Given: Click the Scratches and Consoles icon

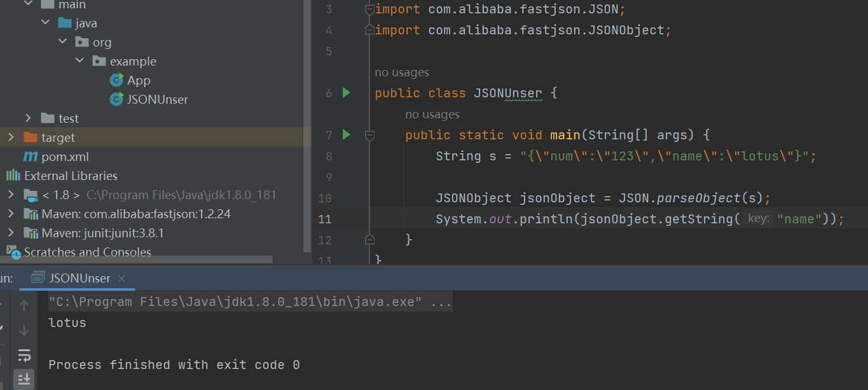Looking at the screenshot, I should (x=13, y=252).
